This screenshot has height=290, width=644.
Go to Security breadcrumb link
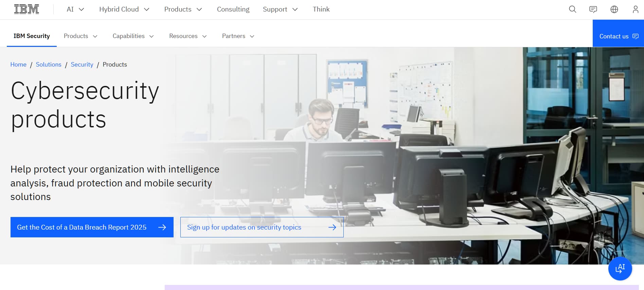point(82,65)
